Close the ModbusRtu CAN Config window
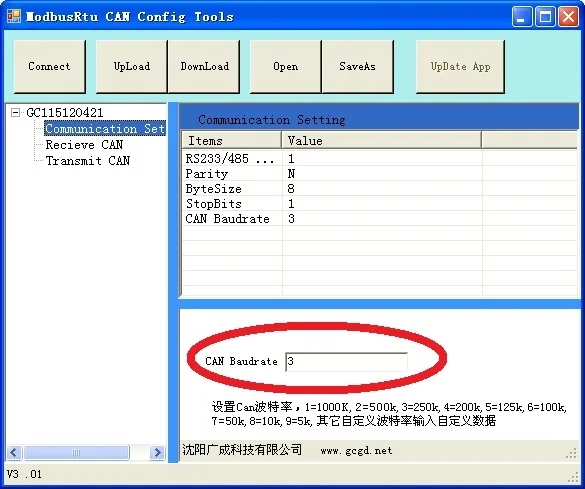The height and width of the screenshot is (489, 585). coord(568,17)
